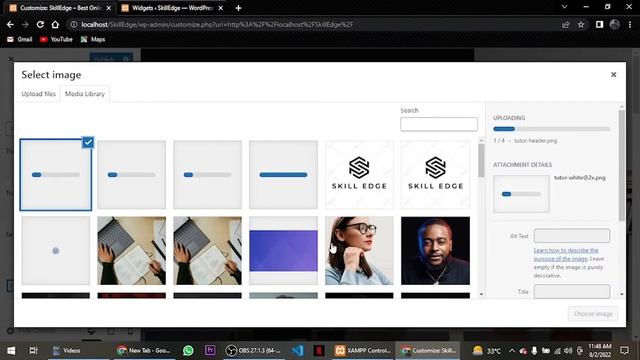Open Netflix from the taskbar
Image resolution: width=640 pixels, height=360 pixels.
coord(319,350)
